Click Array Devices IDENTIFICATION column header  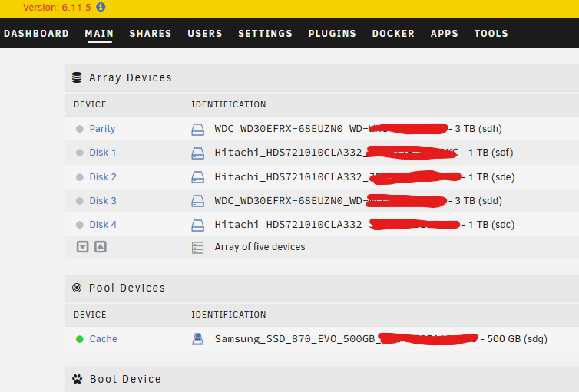coord(229,105)
